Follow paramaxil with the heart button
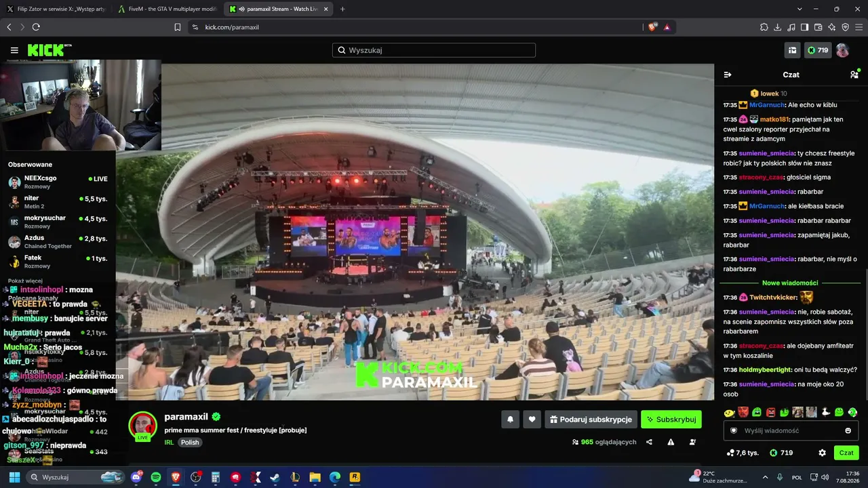Viewport: 868px width, 488px height. tap(532, 420)
